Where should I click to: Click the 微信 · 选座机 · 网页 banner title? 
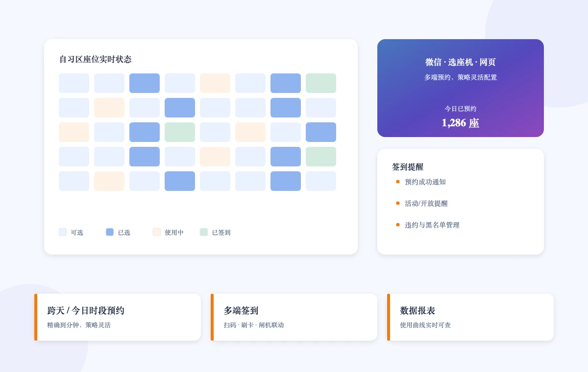coord(461,62)
